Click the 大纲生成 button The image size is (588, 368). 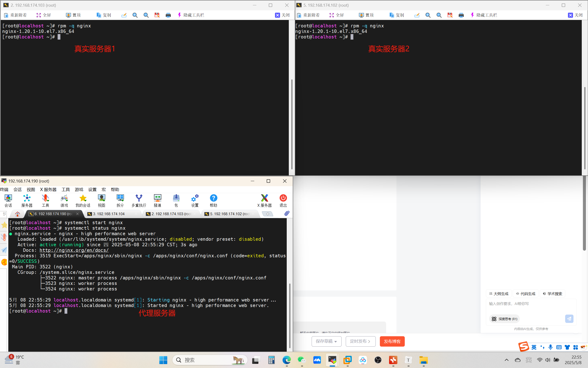tap(499, 293)
